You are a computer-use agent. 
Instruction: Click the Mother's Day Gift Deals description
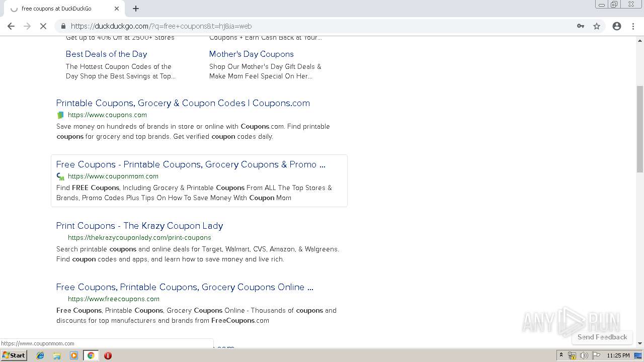(x=265, y=71)
